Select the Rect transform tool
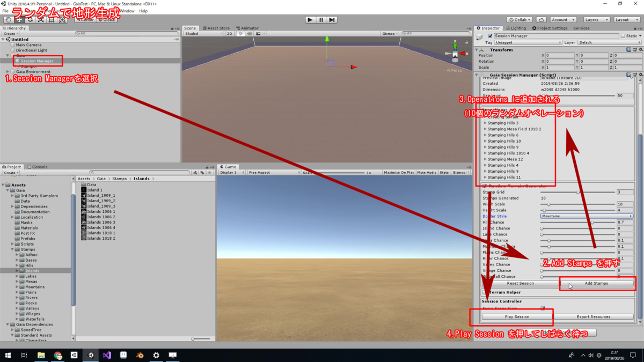This screenshot has width=644, height=362. tap(52, 20)
